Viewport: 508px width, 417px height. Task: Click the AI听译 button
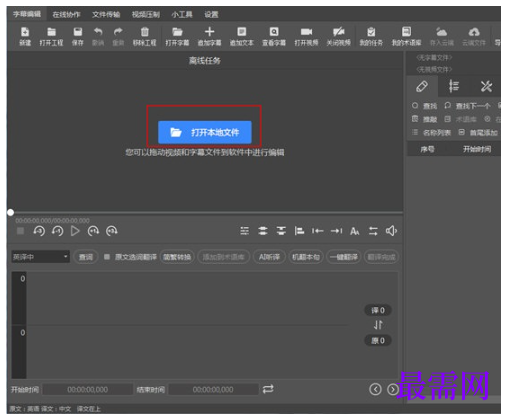pos(269,257)
